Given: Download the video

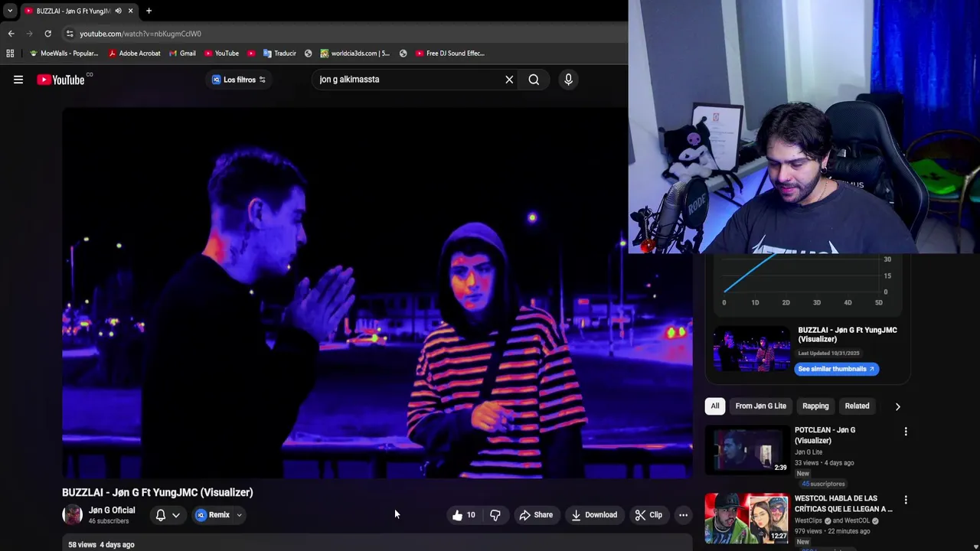Looking at the screenshot, I should pyautogui.click(x=593, y=515).
